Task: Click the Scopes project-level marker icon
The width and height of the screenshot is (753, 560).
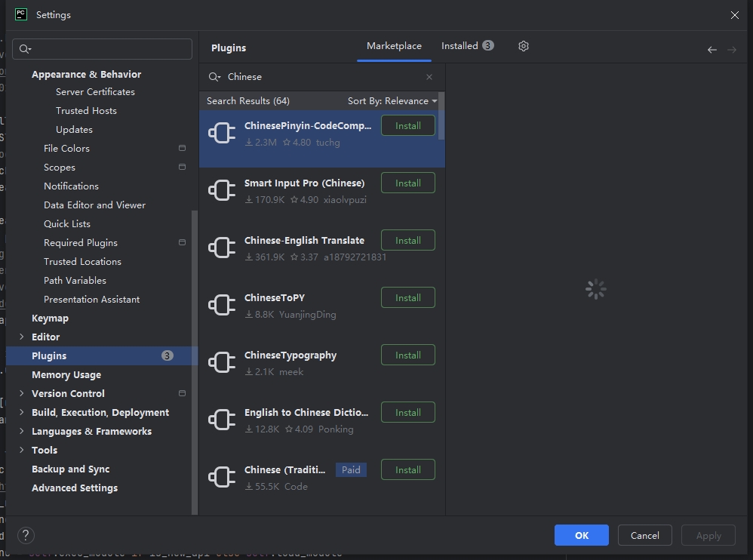Action: click(x=182, y=167)
